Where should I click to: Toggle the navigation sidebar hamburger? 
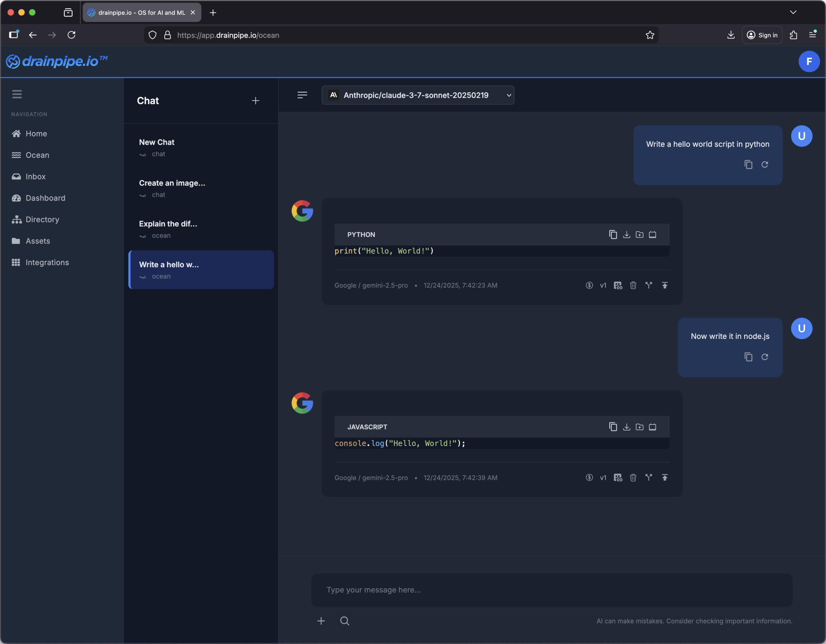tap(17, 94)
